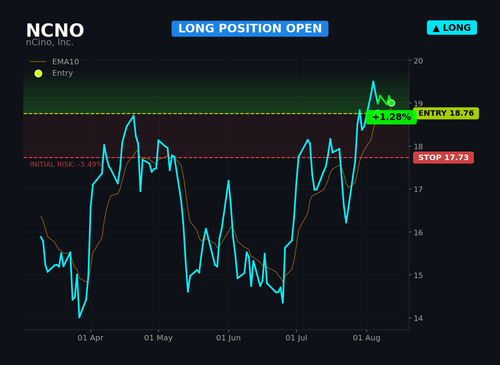This screenshot has width=500, height=365.
Task: Click the 01 Jun date label
Action: pos(228,338)
